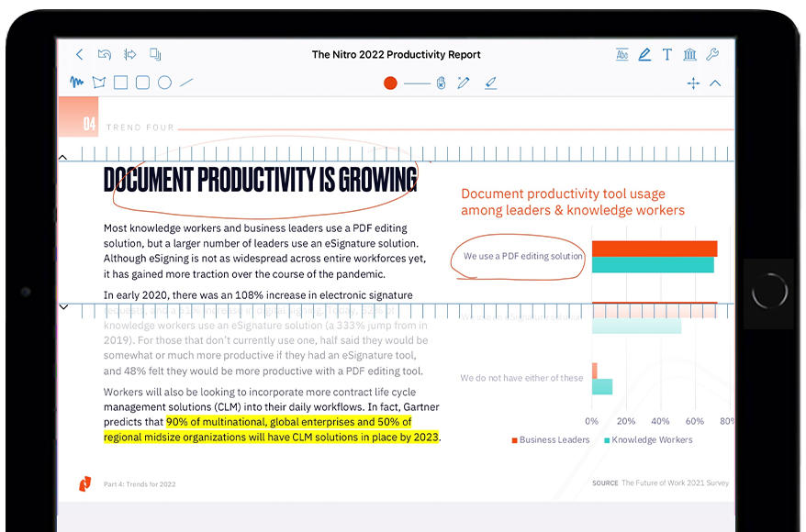This screenshot has height=532, width=806.
Task: Tap the 'Most knowledge workers and business leaders' paragraph
Action: click(x=264, y=251)
